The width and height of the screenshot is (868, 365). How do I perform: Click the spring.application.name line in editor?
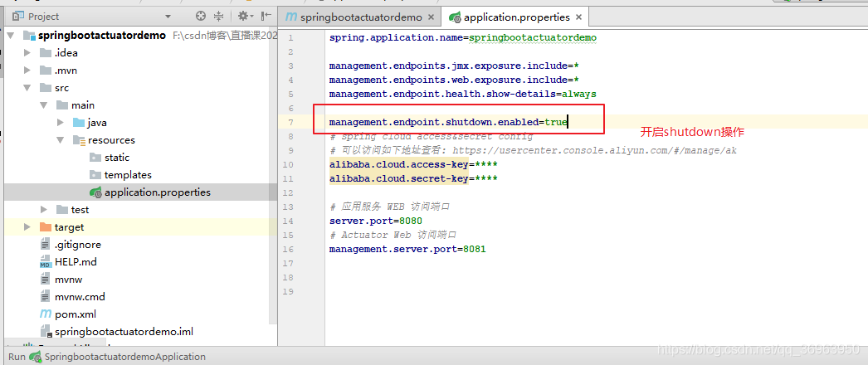click(463, 37)
